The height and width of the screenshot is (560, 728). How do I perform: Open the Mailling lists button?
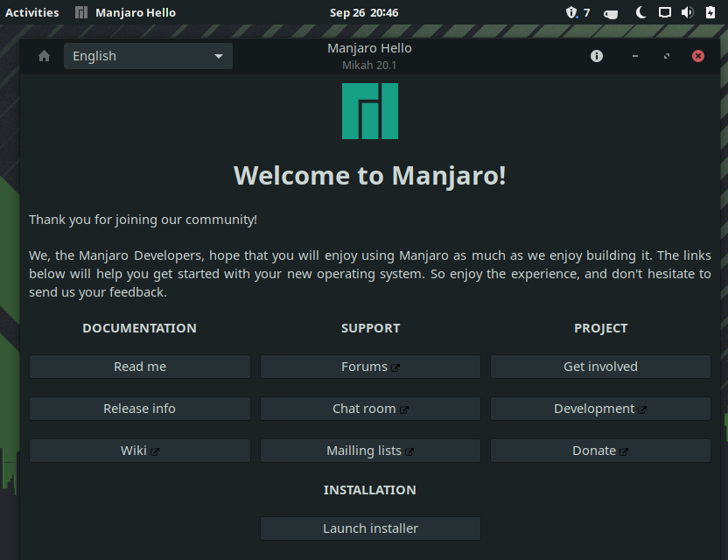pos(370,451)
